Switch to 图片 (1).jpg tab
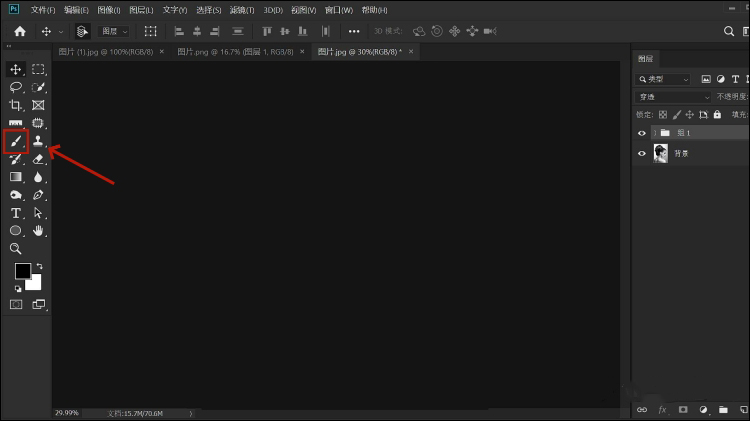 tap(106, 52)
